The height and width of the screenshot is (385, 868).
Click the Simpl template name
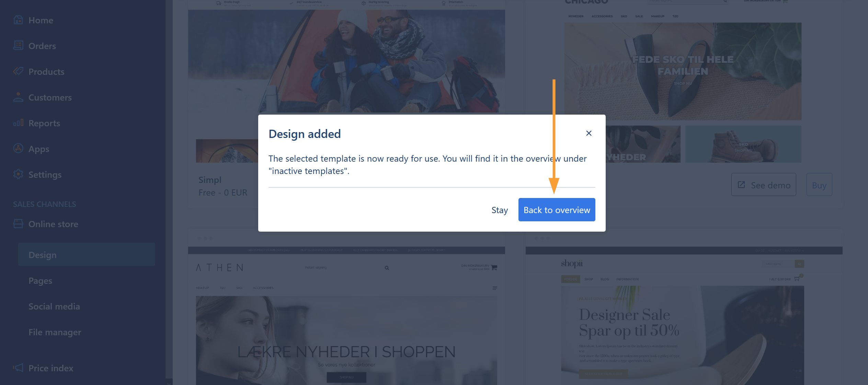click(x=210, y=180)
